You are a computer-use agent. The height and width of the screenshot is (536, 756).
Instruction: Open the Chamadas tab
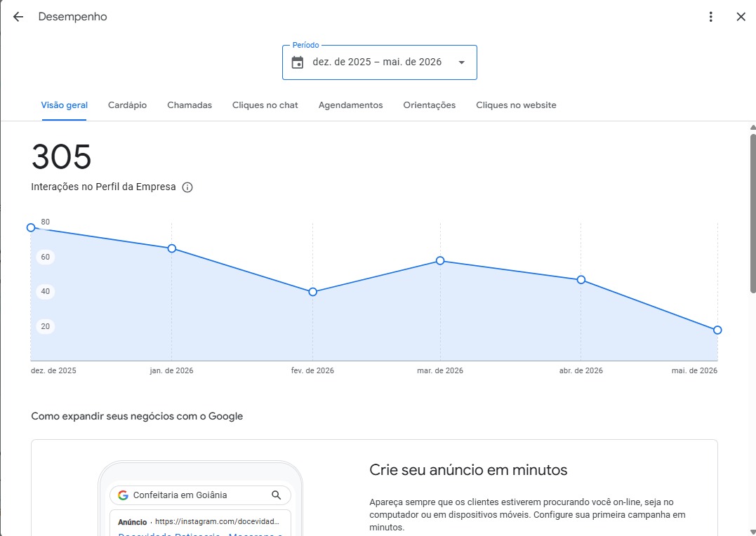190,105
